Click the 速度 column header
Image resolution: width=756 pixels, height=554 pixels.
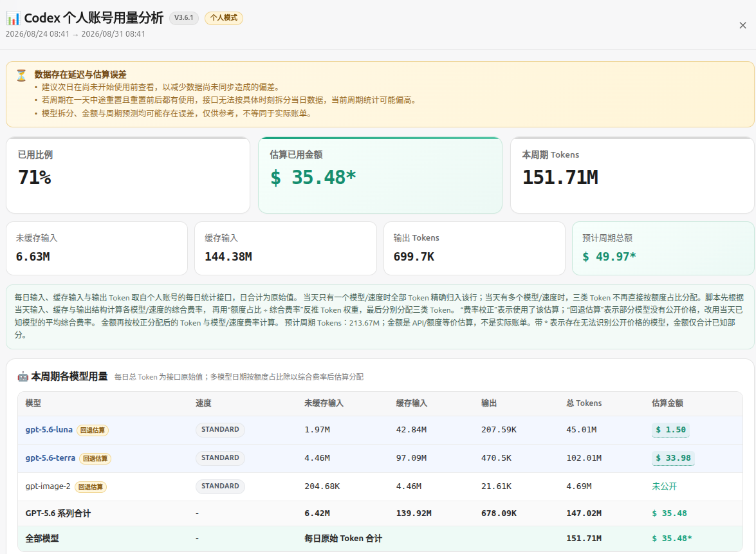[x=203, y=403]
